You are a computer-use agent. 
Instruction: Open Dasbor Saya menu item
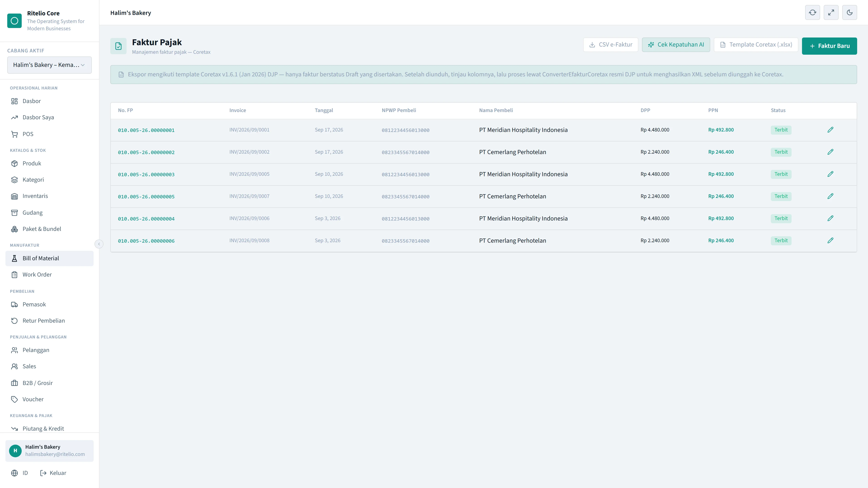pyautogui.click(x=49, y=117)
